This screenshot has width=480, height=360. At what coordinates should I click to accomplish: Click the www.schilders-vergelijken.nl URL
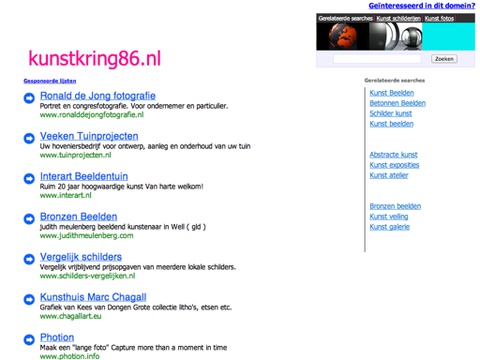(x=87, y=276)
